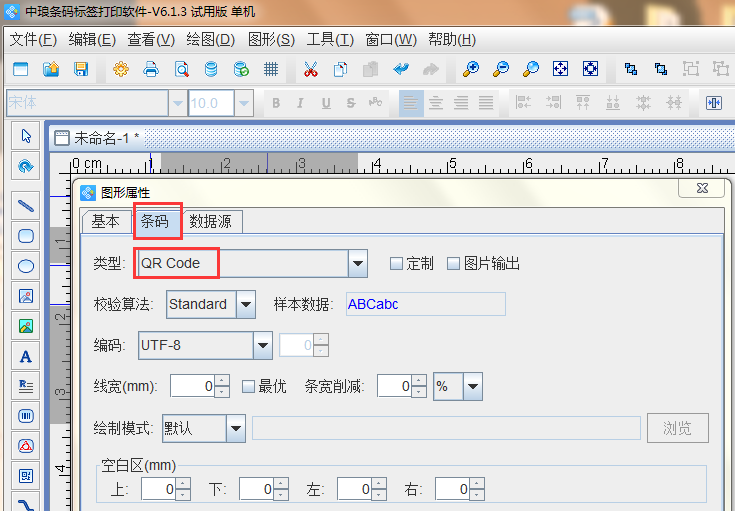735x511 pixels.
Task: Click the zoom in magnifier icon
Action: point(470,69)
